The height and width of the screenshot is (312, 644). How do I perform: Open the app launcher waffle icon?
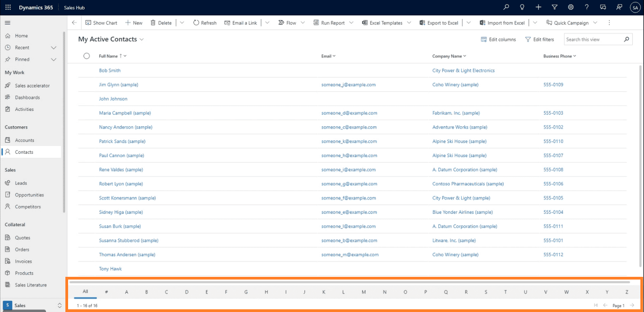tap(8, 7)
